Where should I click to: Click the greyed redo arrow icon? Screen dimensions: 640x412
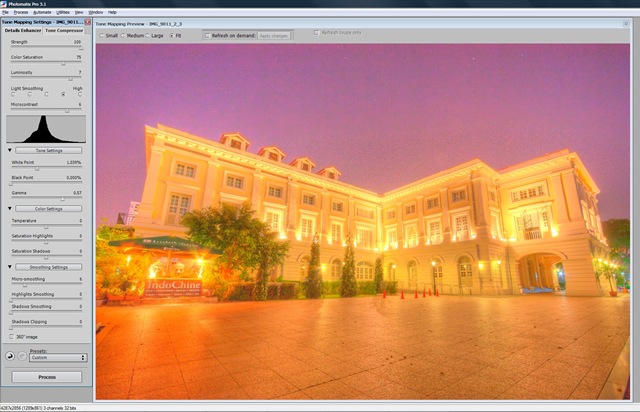(22, 356)
